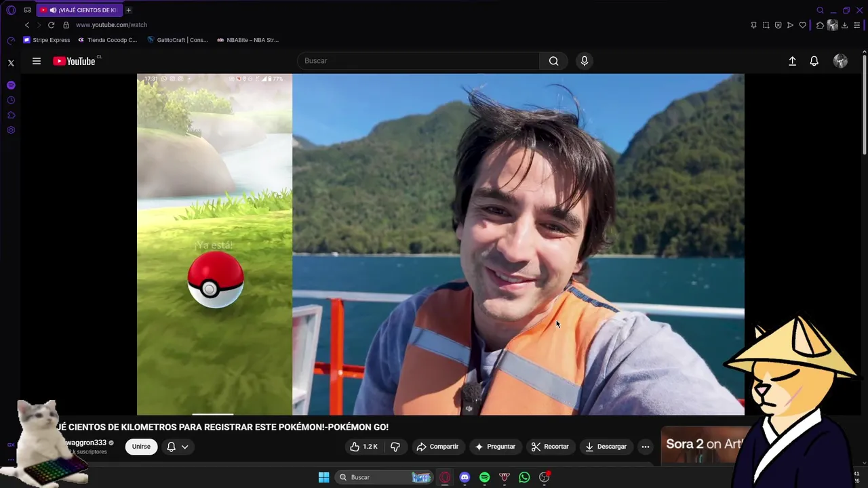Open the X (Twitter) sidebar icon

coord(11,63)
